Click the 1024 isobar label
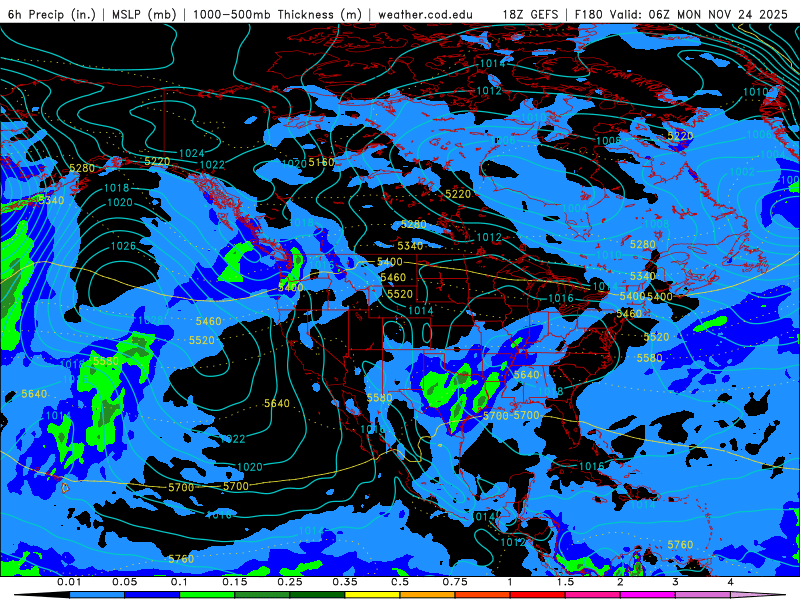 (191, 153)
